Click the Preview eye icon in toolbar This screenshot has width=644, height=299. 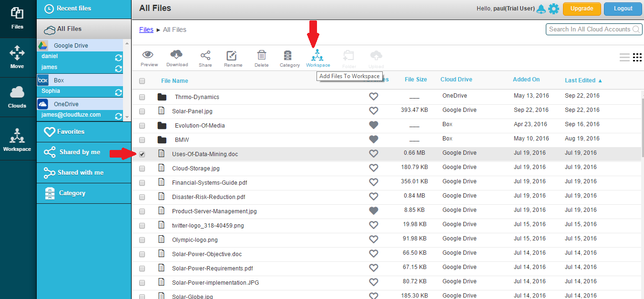point(149,55)
